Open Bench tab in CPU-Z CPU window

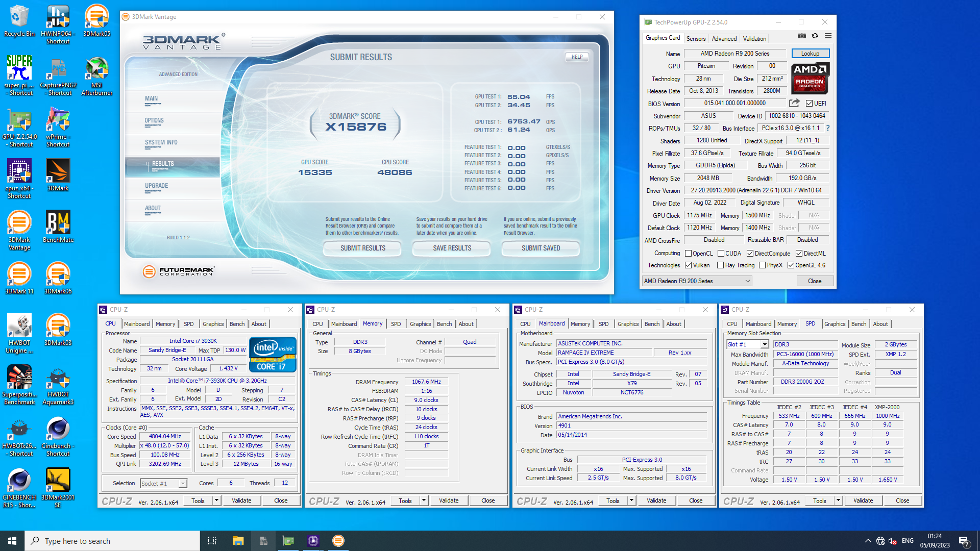[x=237, y=324]
